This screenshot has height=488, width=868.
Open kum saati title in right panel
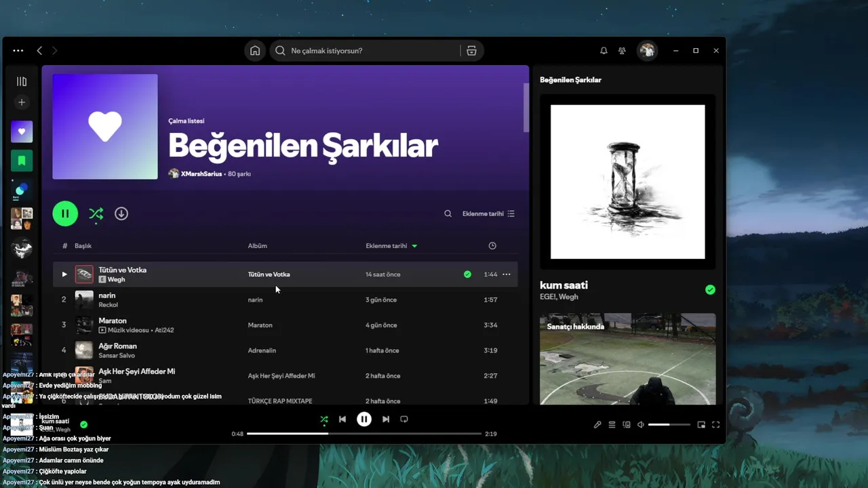click(564, 285)
